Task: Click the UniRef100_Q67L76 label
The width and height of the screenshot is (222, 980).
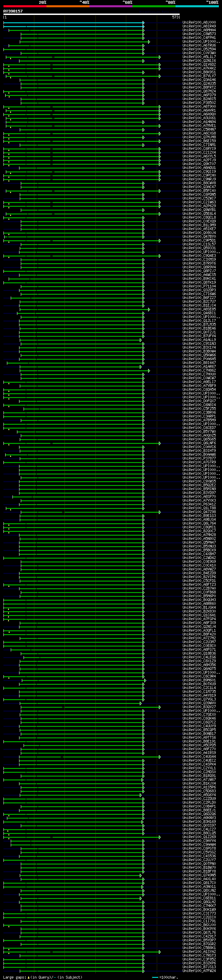Action: [199, 932]
